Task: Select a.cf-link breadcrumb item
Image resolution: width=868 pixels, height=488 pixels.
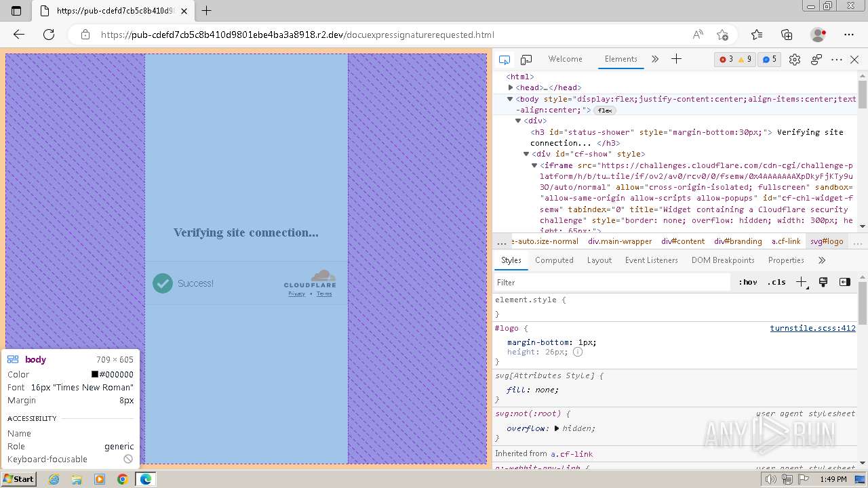Action: tap(786, 241)
